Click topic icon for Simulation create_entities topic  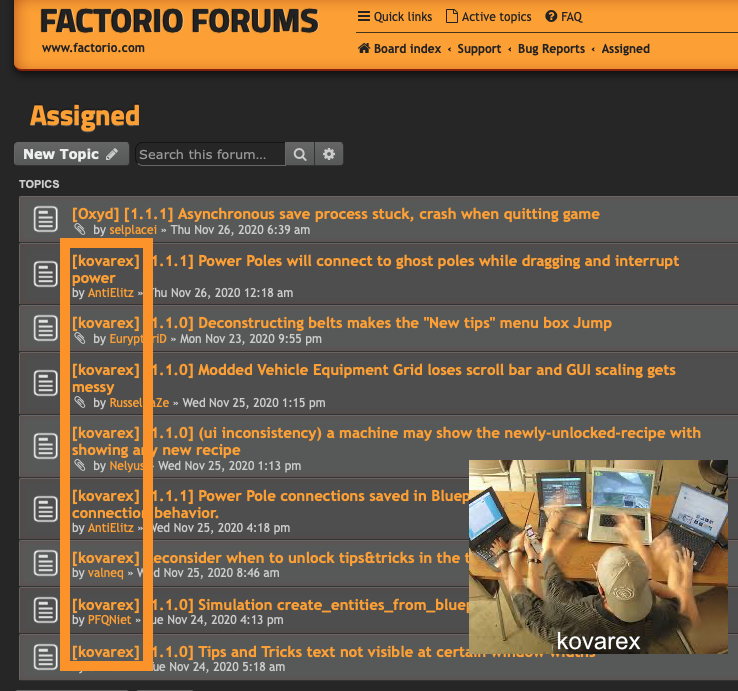coord(46,610)
